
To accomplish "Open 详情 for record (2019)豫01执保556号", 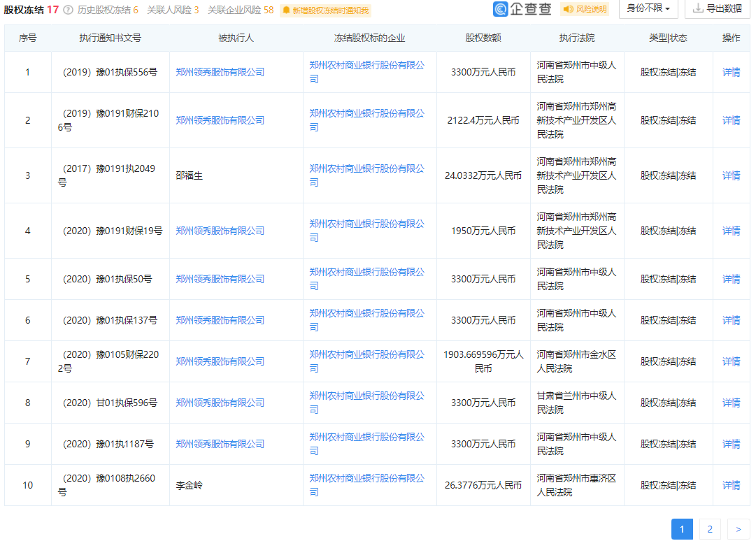I will [x=730, y=72].
